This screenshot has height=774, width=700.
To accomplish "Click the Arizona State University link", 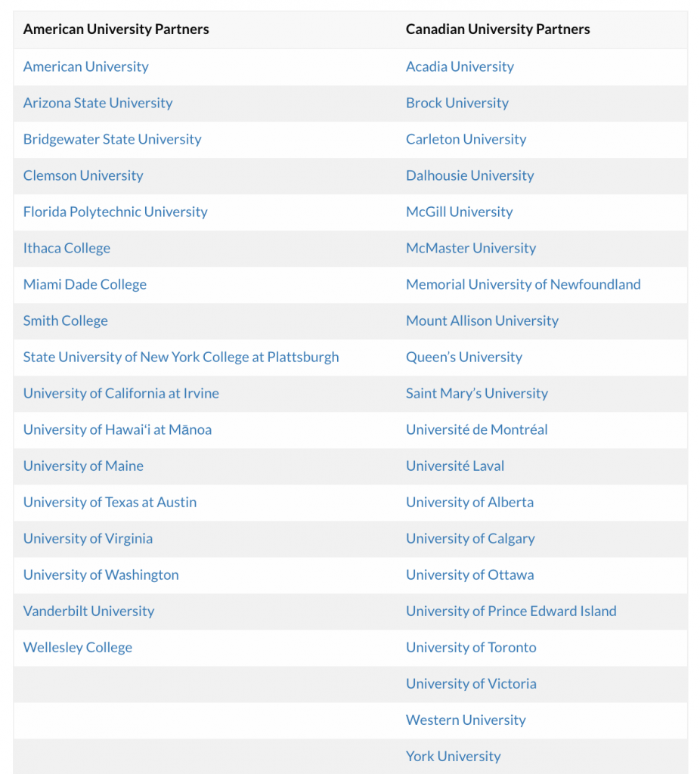I will coord(98,103).
